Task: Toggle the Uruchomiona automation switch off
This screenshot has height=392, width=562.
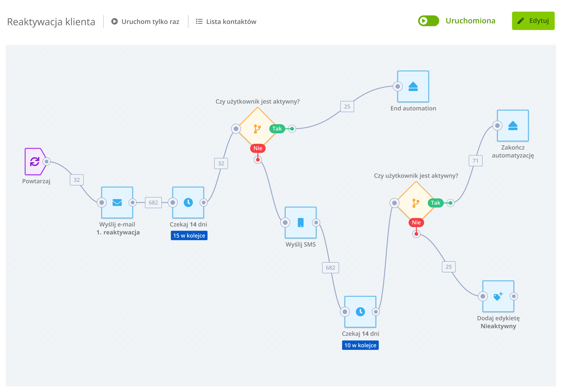Action: [428, 21]
